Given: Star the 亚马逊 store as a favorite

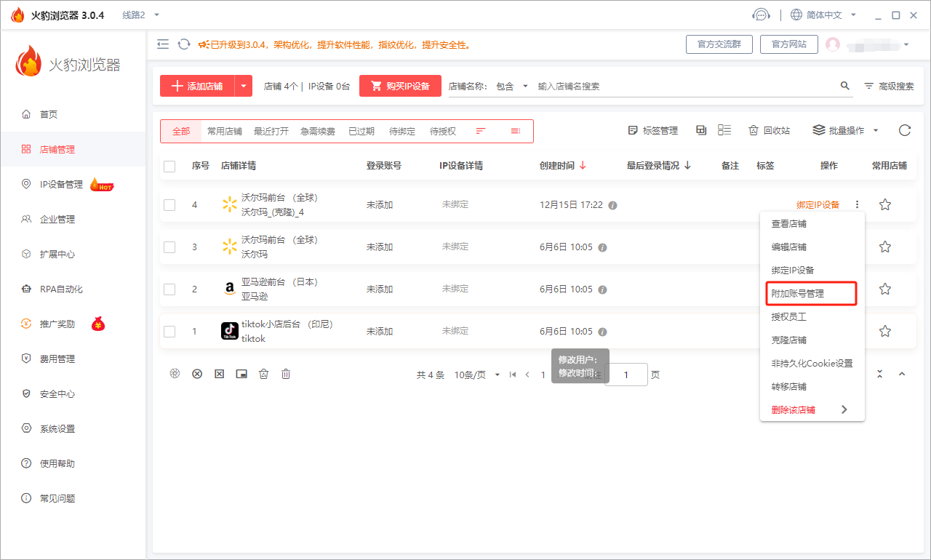Looking at the screenshot, I should tap(884, 289).
